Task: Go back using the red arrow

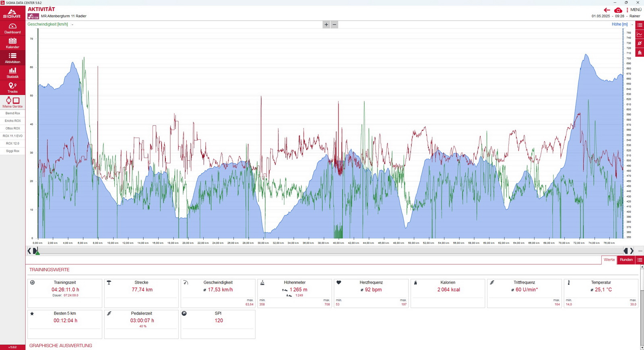Action: (x=607, y=10)
